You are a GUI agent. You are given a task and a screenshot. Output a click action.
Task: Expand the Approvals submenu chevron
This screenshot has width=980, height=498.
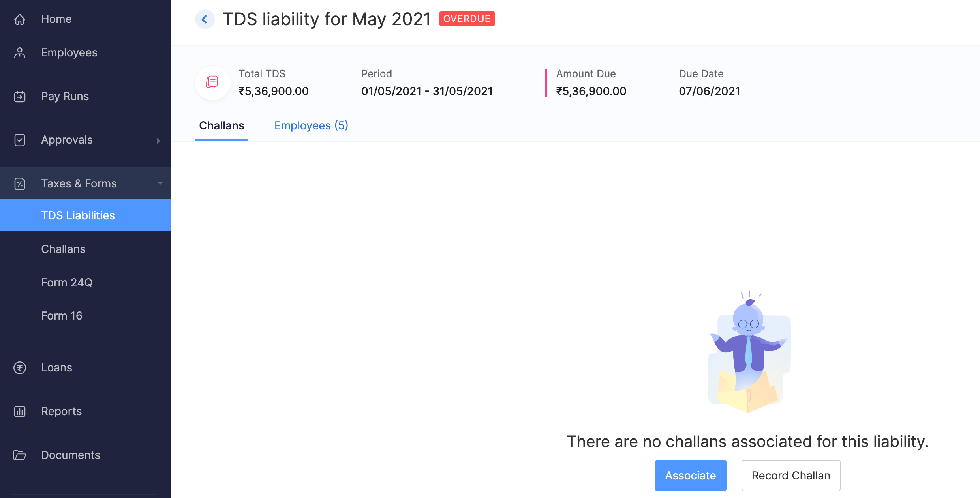pyautogui.click(x=159, y=140)
